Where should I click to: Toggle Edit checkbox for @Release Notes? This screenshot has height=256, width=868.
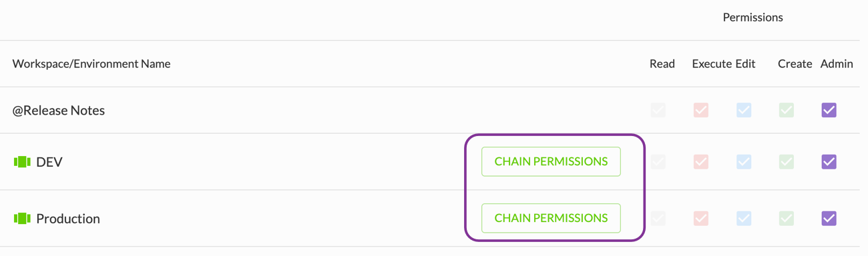point(744,110)
